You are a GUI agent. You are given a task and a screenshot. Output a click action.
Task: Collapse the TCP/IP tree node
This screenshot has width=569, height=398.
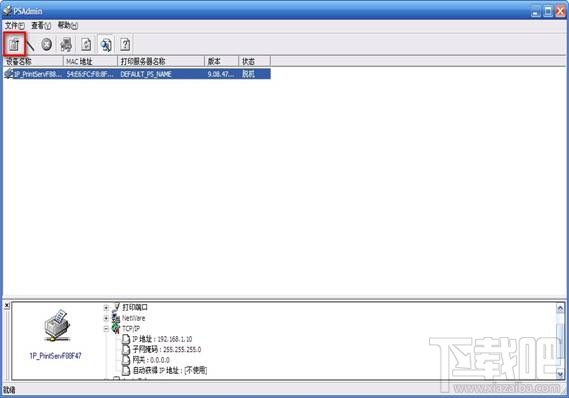tap(106, 329)
